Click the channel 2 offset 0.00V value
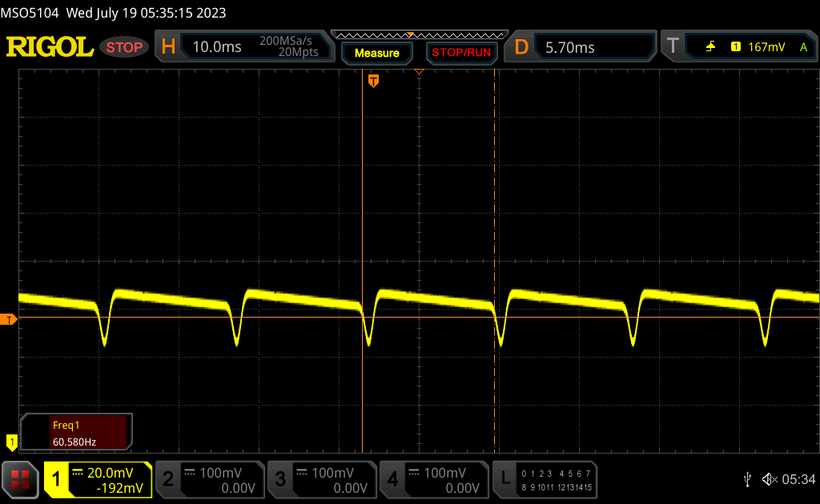The width and height of the screenshot is (820, 504). 238,488
